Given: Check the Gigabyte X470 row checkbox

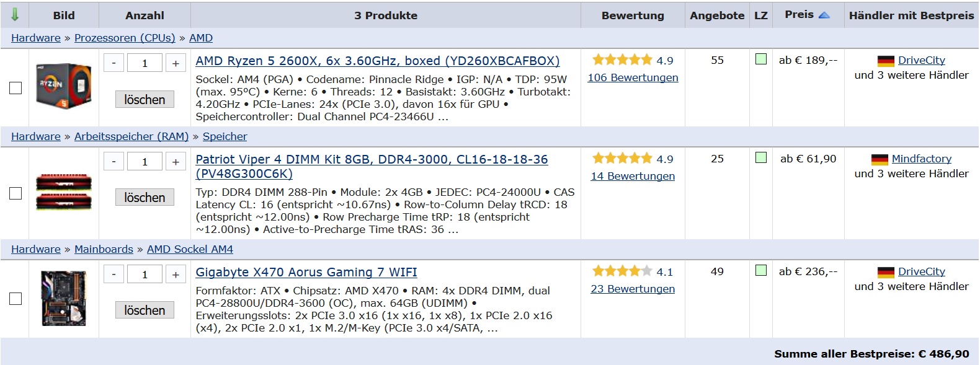Looking at the screenshot, I should coord(16,299).
